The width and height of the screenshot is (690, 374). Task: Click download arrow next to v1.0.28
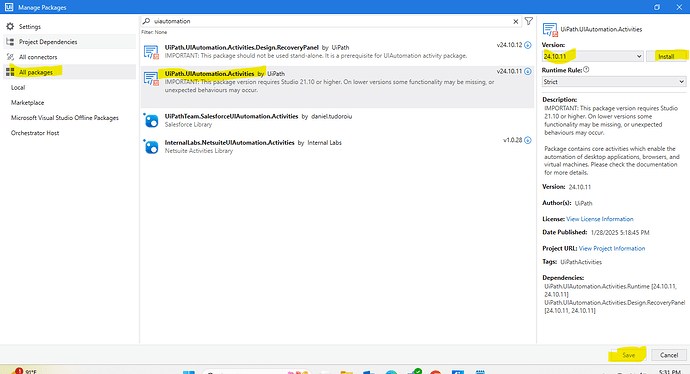click(528, 140)
